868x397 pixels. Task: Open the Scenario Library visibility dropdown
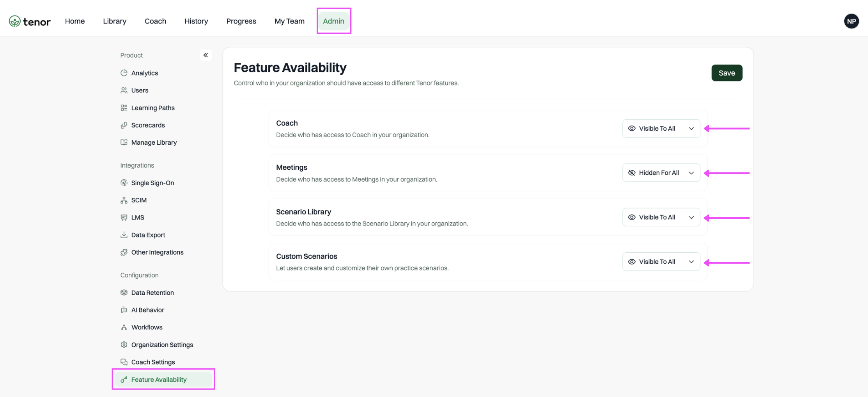661,217
